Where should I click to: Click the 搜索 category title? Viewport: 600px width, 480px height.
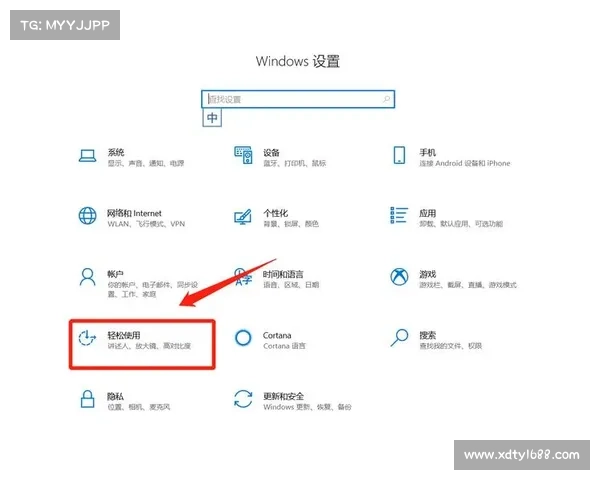(x=427, y=335)
